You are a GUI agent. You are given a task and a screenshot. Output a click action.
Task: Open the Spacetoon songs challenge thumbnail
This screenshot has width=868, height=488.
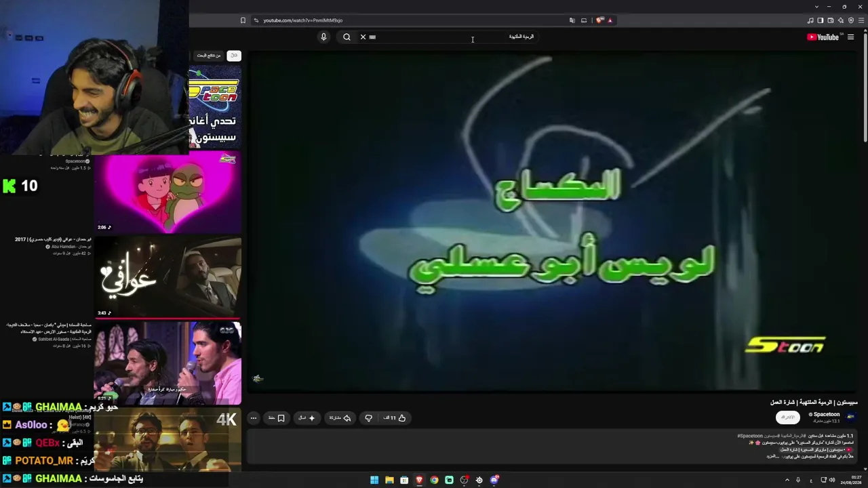click(215, 107)
